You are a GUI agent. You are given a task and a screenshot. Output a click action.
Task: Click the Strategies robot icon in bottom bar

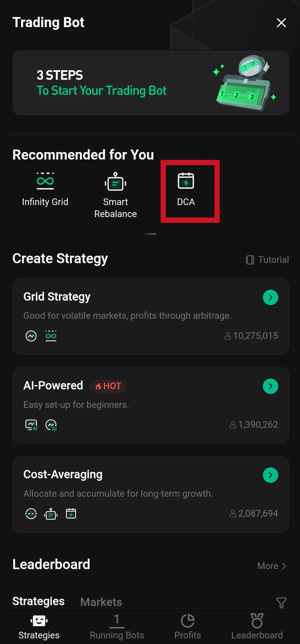click(x=39, y=621)
